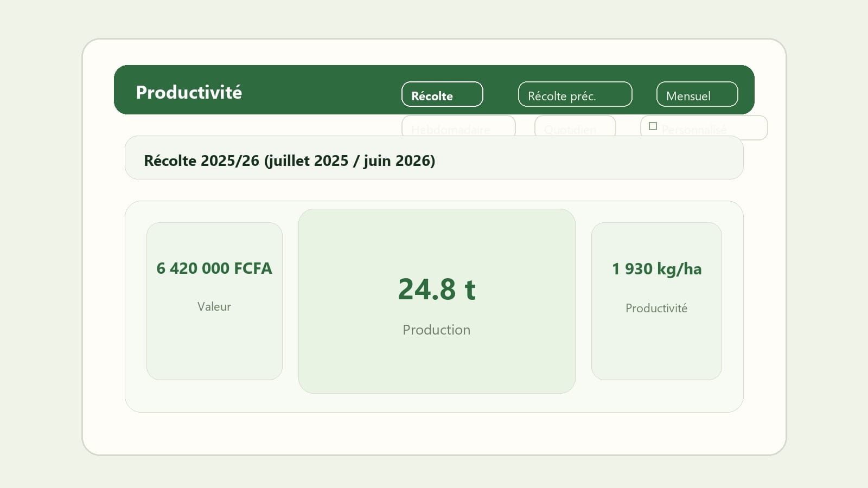This screenshot has width=868, height=488.
Task: Select the Récolte period tab
Action: coord(442,95)
